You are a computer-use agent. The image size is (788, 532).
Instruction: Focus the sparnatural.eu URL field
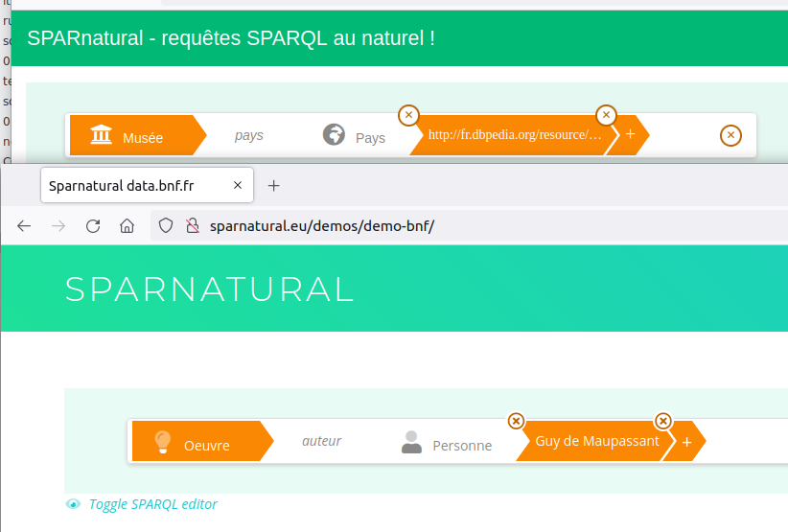coord(470,226)
